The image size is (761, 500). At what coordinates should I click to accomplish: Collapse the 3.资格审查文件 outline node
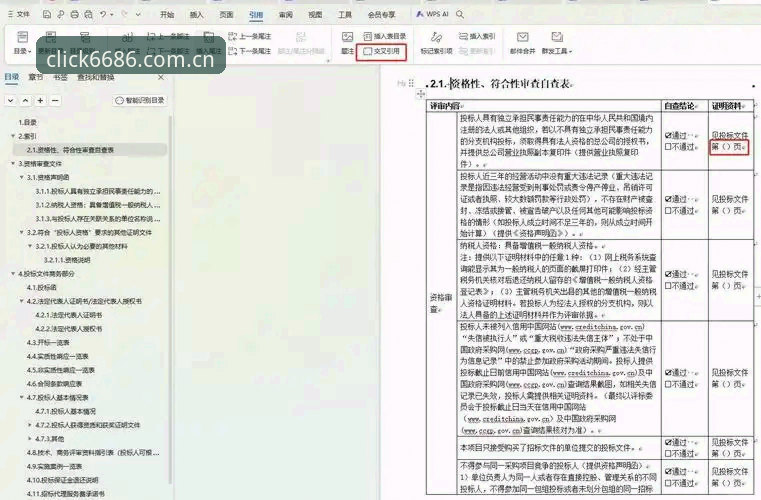[13, 164]
